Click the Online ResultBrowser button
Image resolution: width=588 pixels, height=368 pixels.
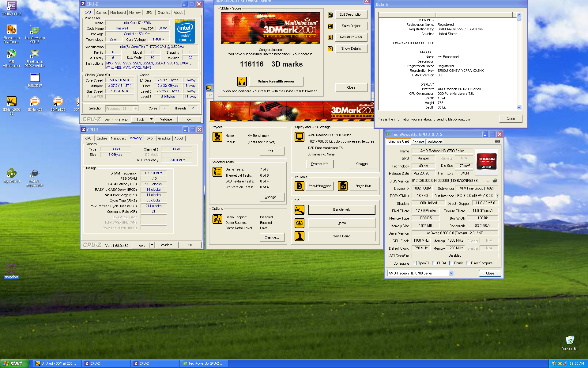click(276, 82)
